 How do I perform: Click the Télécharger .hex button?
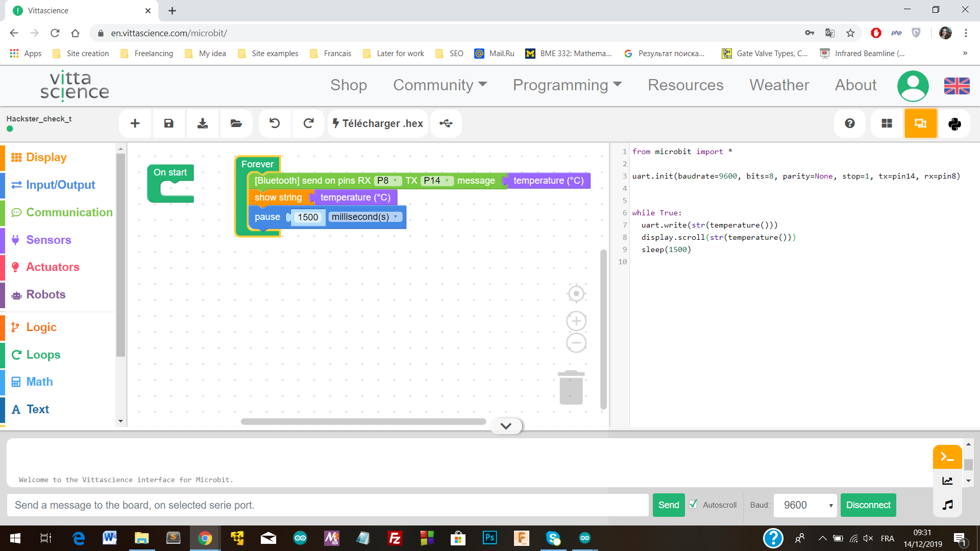click(378, 123)
